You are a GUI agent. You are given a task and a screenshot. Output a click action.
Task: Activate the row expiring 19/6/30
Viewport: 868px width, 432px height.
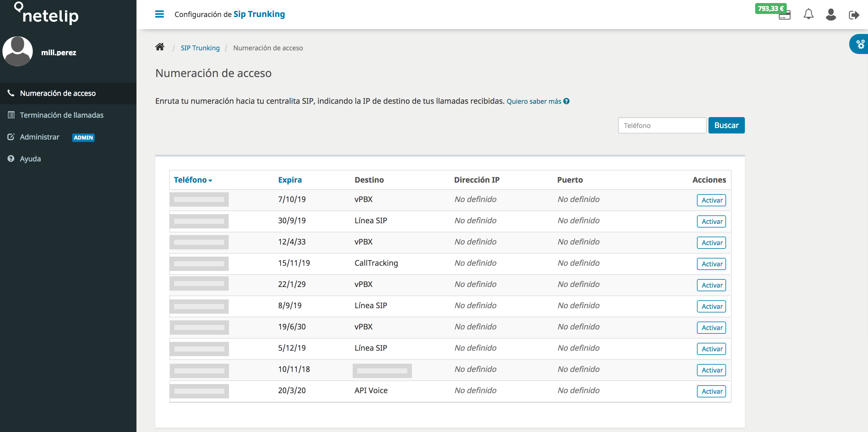[711, 328]
